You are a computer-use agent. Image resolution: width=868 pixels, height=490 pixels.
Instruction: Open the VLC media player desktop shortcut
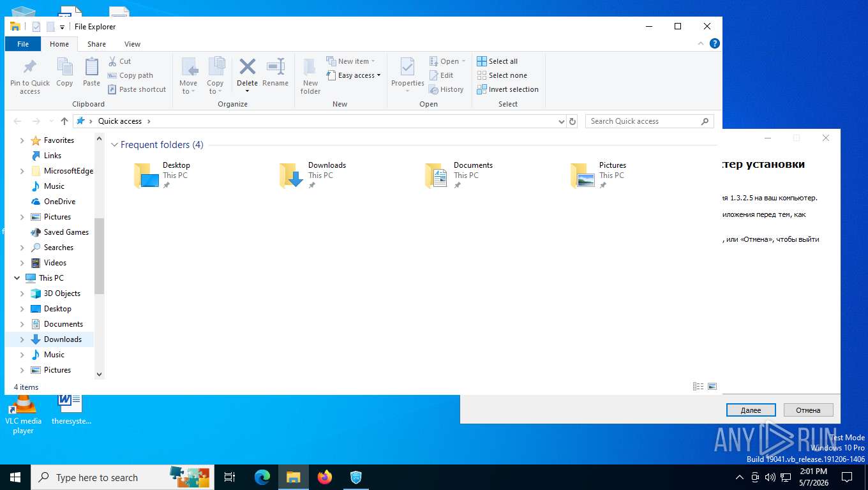[x=24, y=414]
